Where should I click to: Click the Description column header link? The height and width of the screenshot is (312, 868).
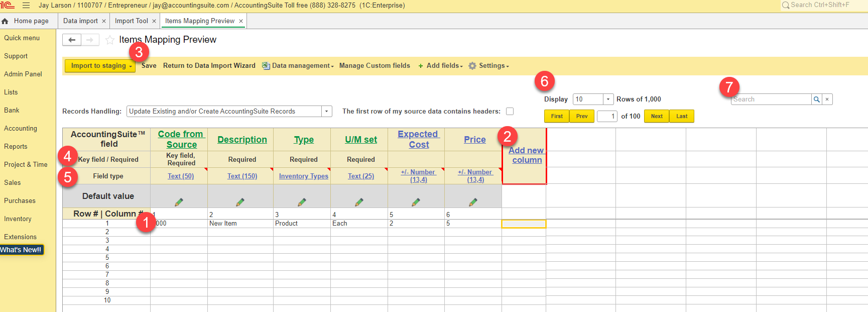click(242, 140)
